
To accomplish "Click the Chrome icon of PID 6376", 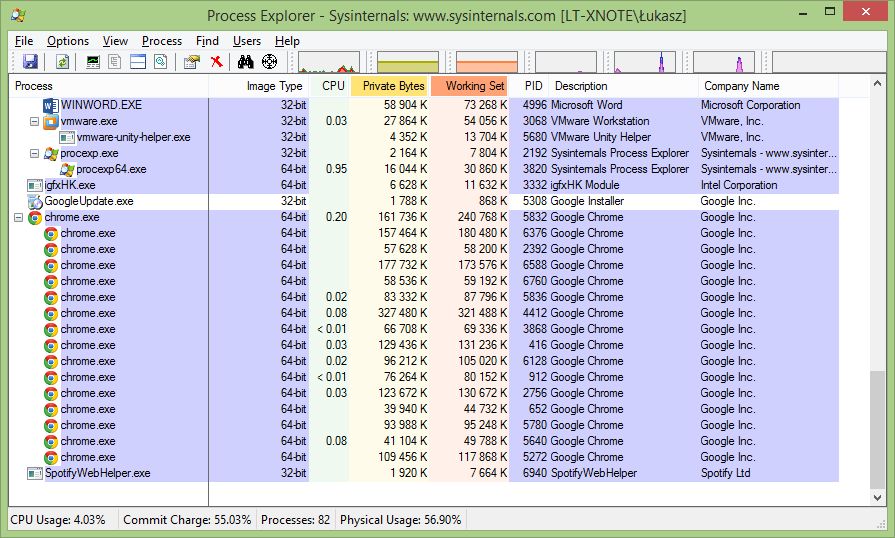I will pos(51,233).
